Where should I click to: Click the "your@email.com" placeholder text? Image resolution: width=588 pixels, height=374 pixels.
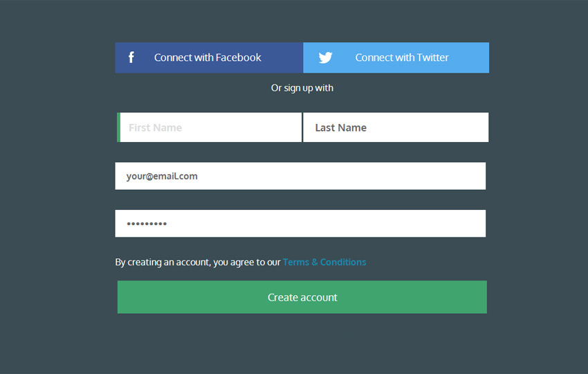162,176
